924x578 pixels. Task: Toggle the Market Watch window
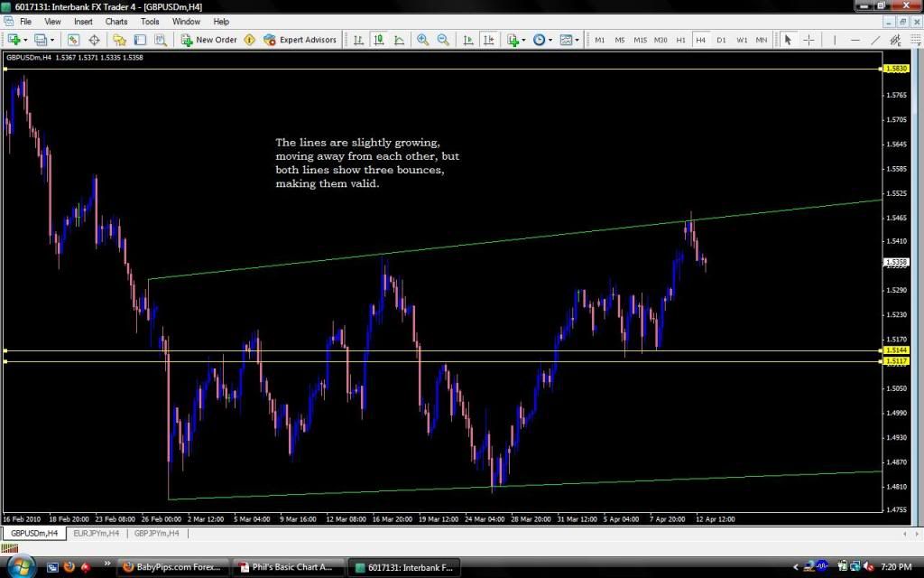coord(73,40)
